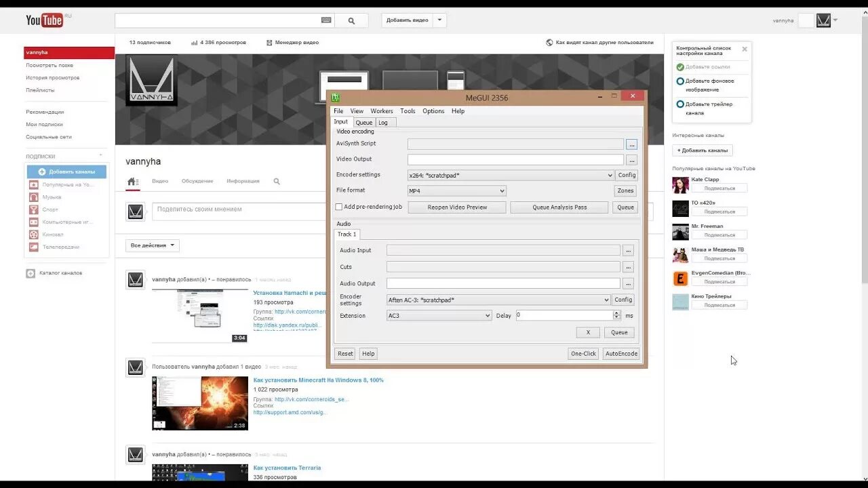The image size is (868, 488).
Task: Click the MeGUI window title icon
Action: (335, 98)
